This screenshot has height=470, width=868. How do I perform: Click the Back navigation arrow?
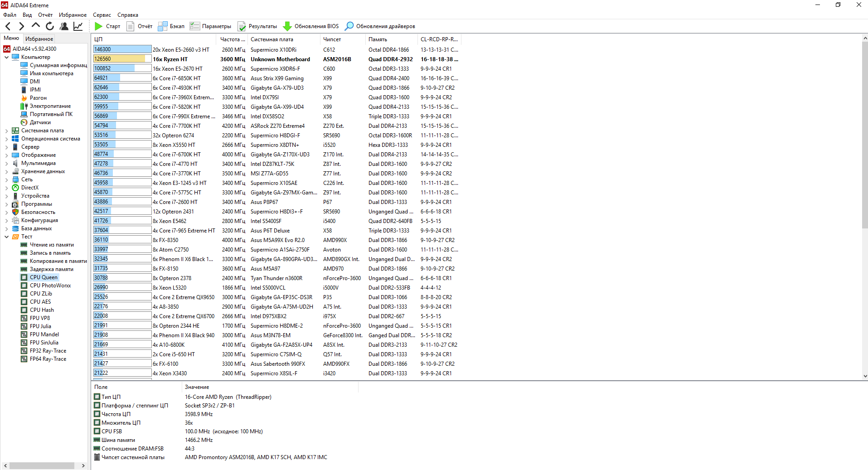[8, 26]
